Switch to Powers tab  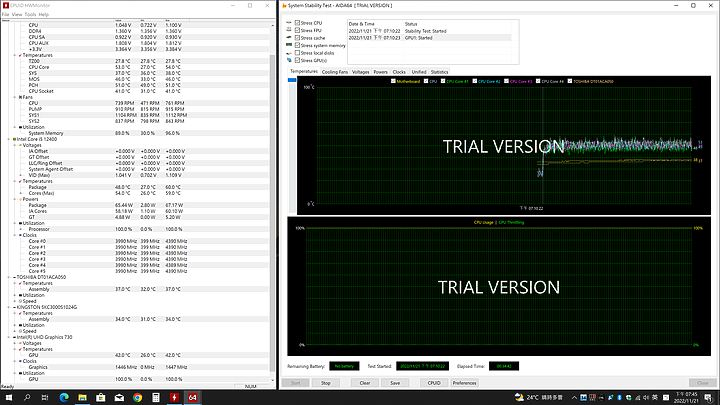380,72
